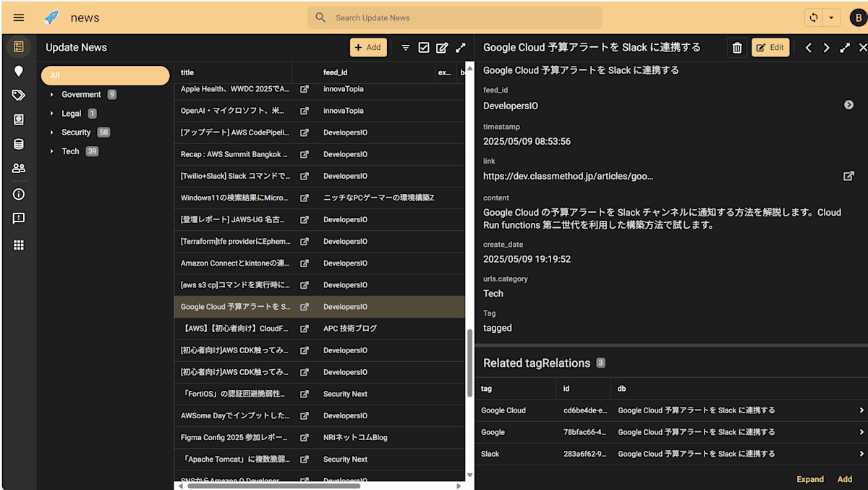Viewport: 868px width, 490px height.
Task: Click the Add button in Update News
Action: pos(368,48)
